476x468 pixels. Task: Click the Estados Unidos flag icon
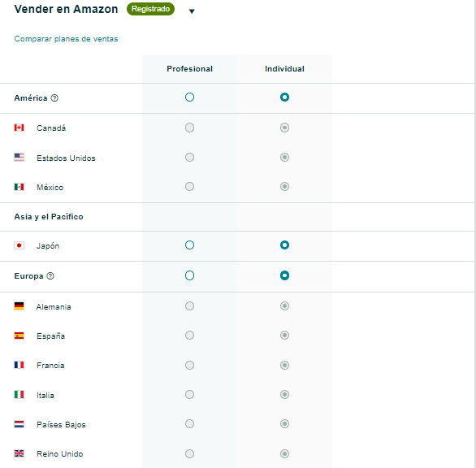point(19,158)
